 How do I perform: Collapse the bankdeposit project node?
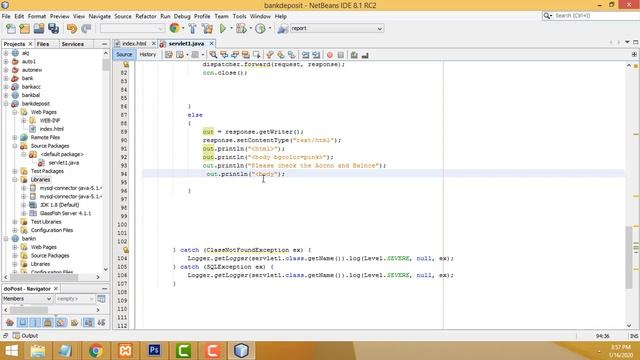click(6, 104)
